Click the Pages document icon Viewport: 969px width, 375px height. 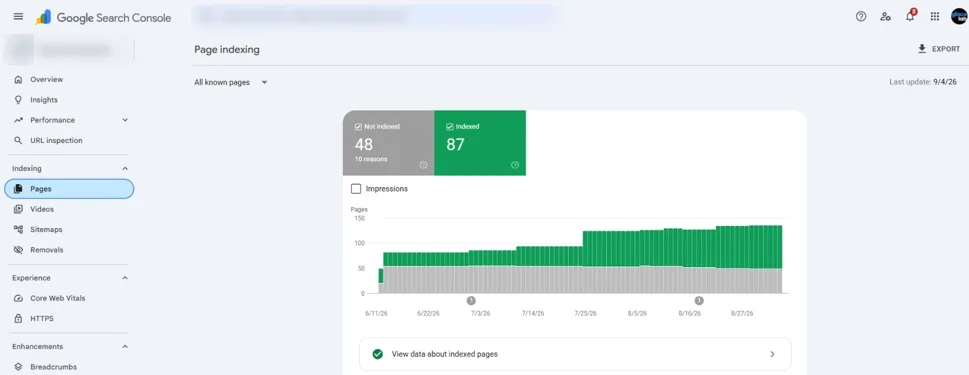pos(18,189)
